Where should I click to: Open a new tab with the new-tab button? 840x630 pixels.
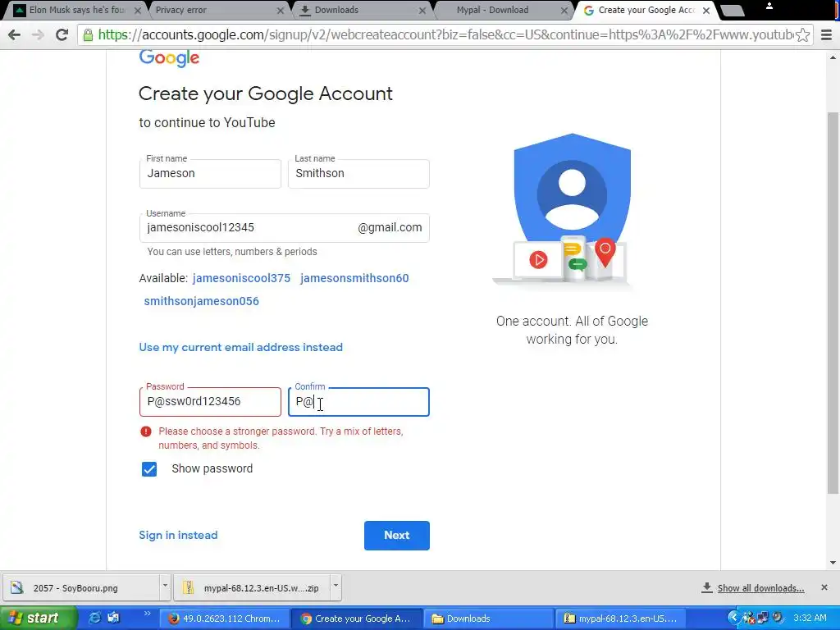(x=733, y=11)
